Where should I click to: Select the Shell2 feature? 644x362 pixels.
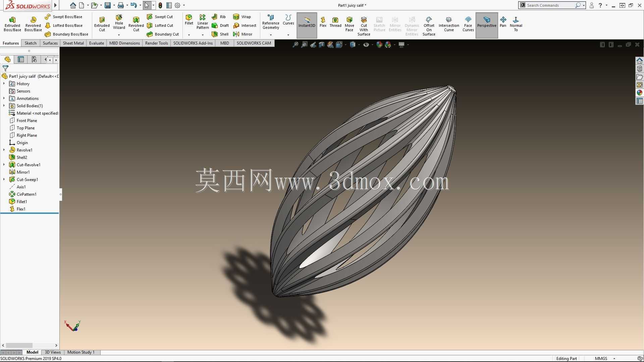[22, 158]
